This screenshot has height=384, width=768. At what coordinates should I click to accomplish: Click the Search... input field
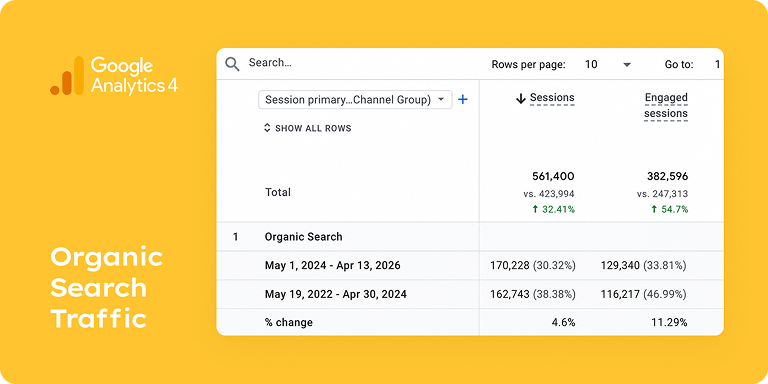click(x=270, y=63)
